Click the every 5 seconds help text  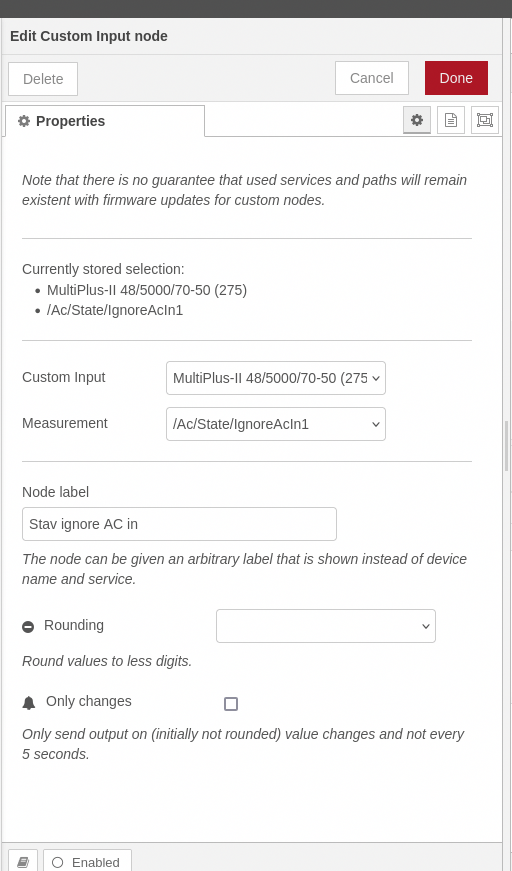coord(243,744)
